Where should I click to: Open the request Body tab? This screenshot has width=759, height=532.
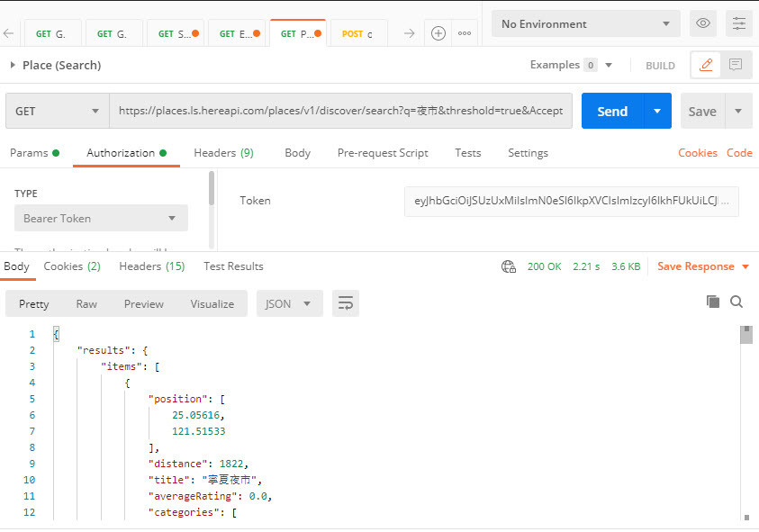(297, 153)
